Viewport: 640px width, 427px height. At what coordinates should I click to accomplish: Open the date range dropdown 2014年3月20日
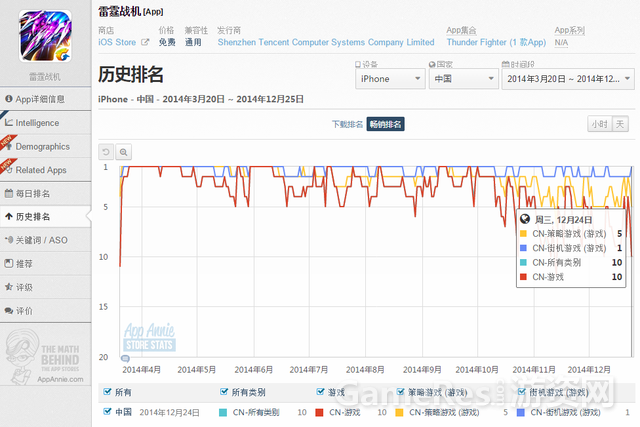[x=568, y=79]
